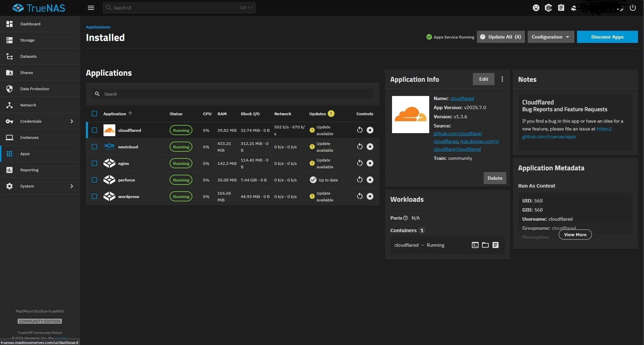This screenshot has width=644, height=345.
Task: Open Reporting in sidebar
Action: [40, 170]
